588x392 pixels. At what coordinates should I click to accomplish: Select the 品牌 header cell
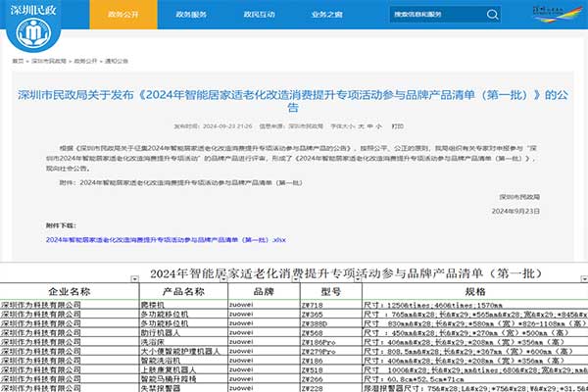pyautogui.click(x=264, y=291)
